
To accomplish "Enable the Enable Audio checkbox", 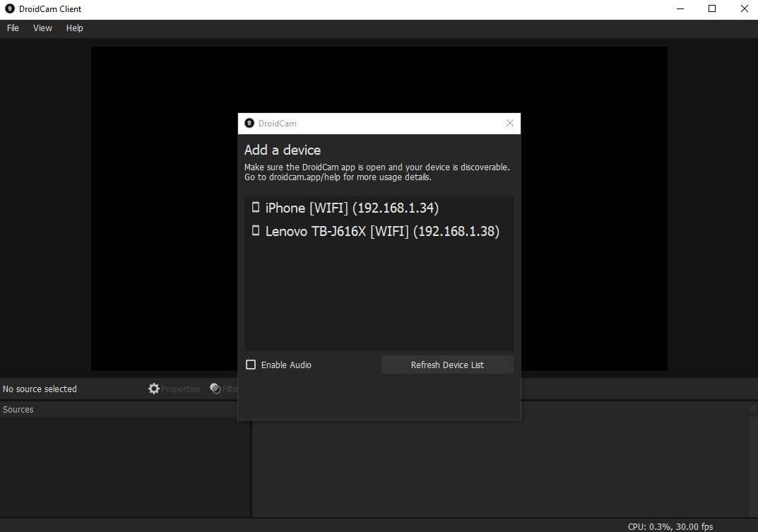I will point(251,365).
